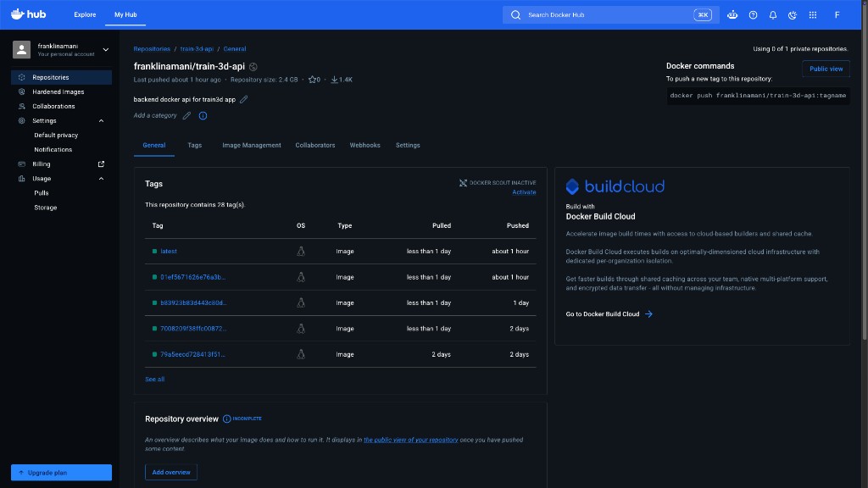
Task: Open the user avatar F menu
Action: pos(837,15)
